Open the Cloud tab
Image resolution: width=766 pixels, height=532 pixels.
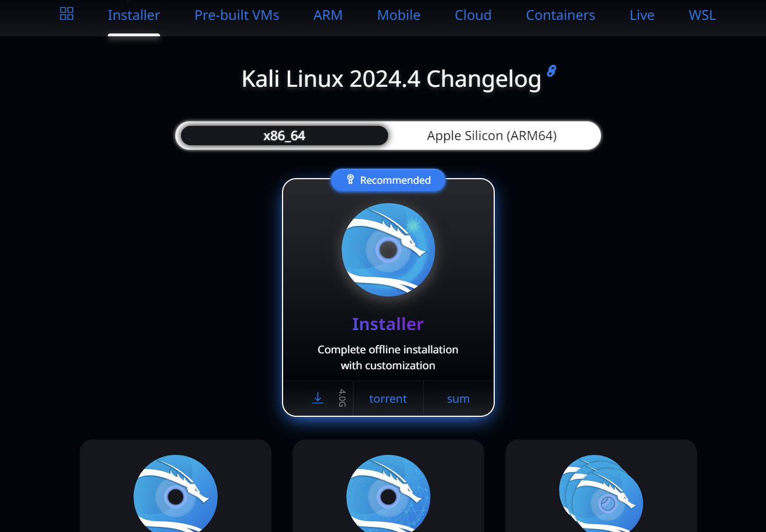point(473,15)
